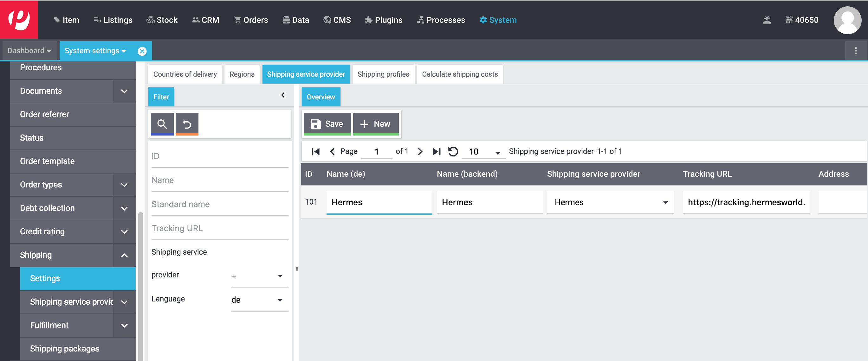Close the System settings tab
This screenshot has height=361, width=868.
pos(142,51)
